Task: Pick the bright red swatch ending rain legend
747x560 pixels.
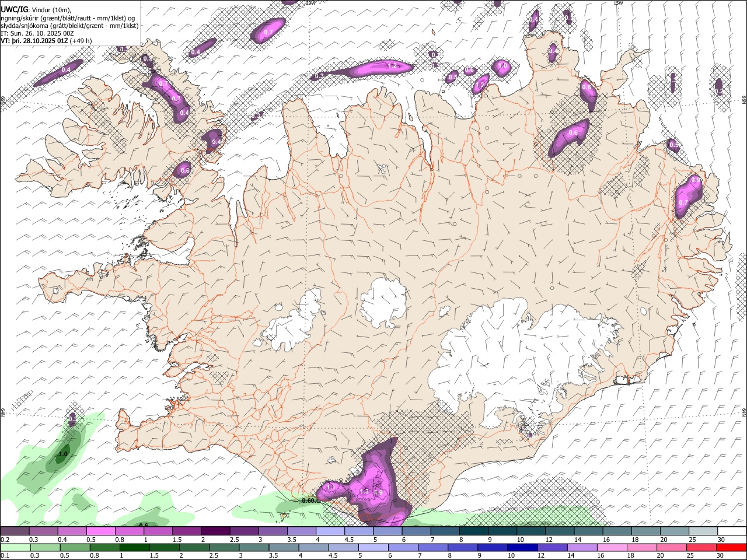Action: [x=731, y=547]
